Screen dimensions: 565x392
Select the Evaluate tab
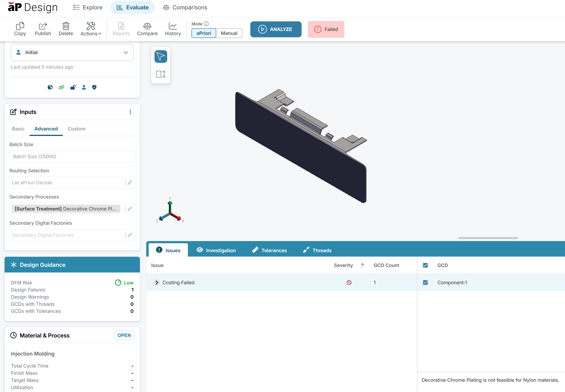(x=133, y=7)
